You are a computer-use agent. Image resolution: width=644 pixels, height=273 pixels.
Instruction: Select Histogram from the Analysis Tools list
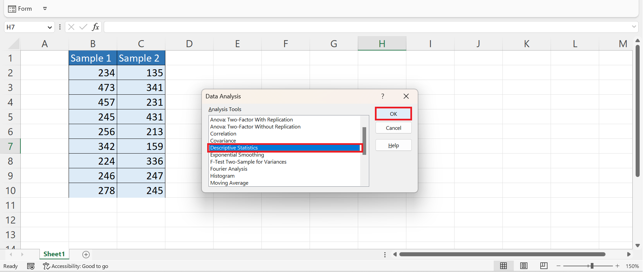[x=222, y=176]
